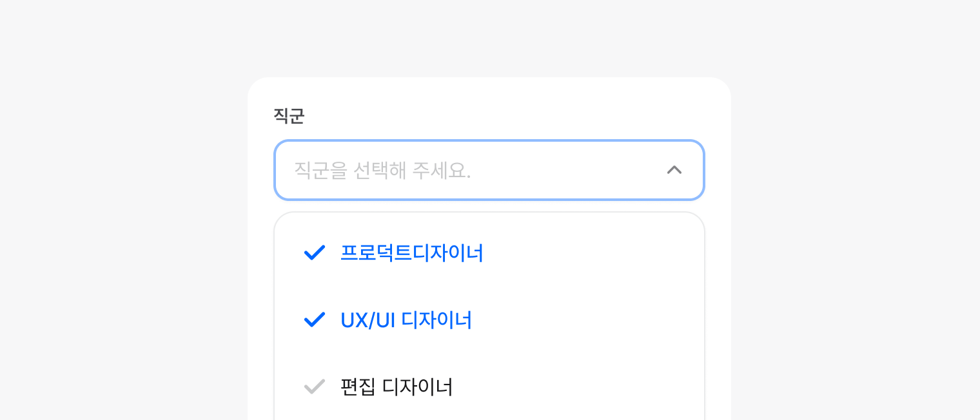Click the "직군을 선택해 주세요." placeholder
980x420 pixels.
click(382, 170)
